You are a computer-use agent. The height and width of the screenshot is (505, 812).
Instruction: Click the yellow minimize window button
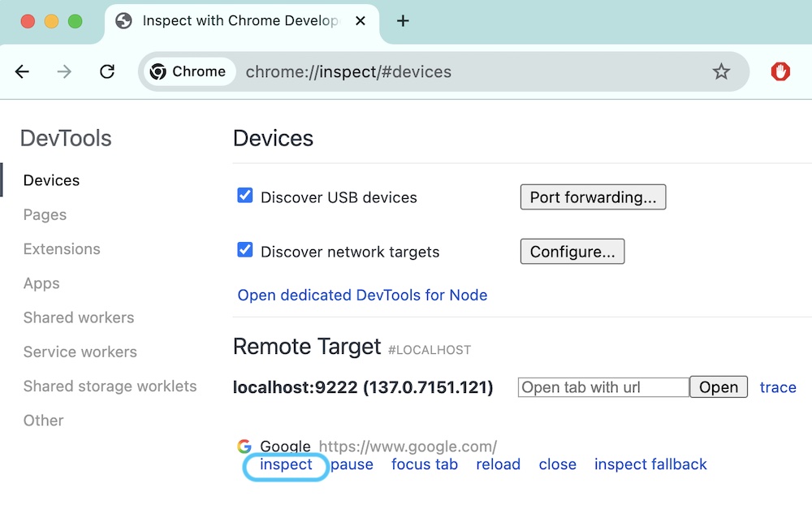[51, 21]
